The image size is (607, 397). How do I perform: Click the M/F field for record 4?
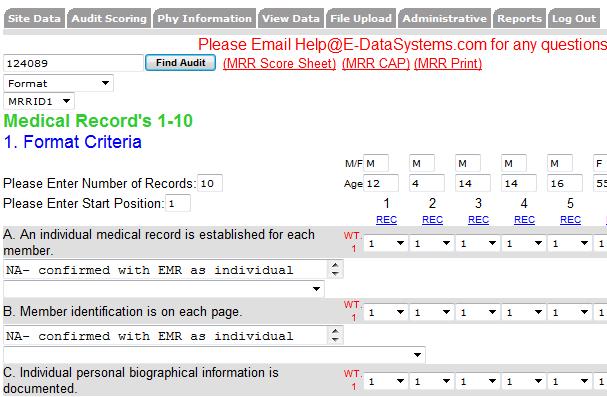click(514, 163)
